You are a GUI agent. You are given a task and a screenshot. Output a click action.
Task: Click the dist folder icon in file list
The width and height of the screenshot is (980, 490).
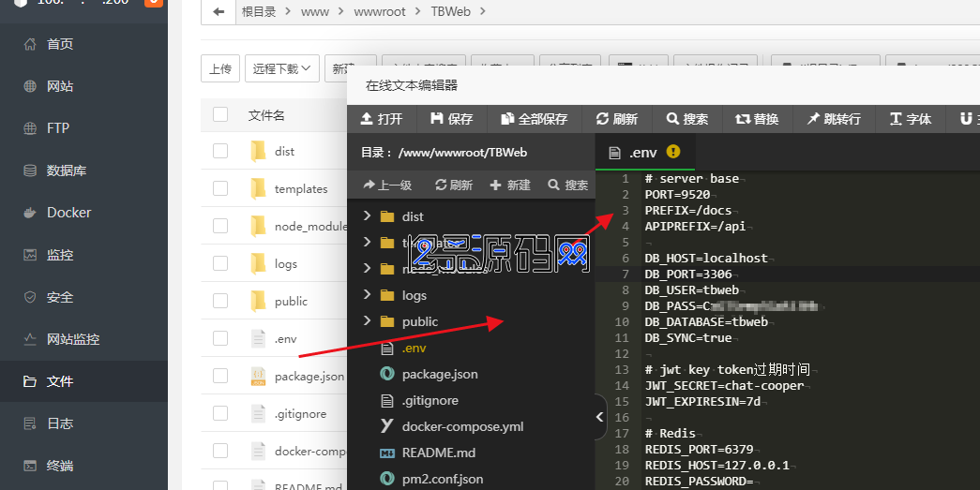[x=258, y=151]
